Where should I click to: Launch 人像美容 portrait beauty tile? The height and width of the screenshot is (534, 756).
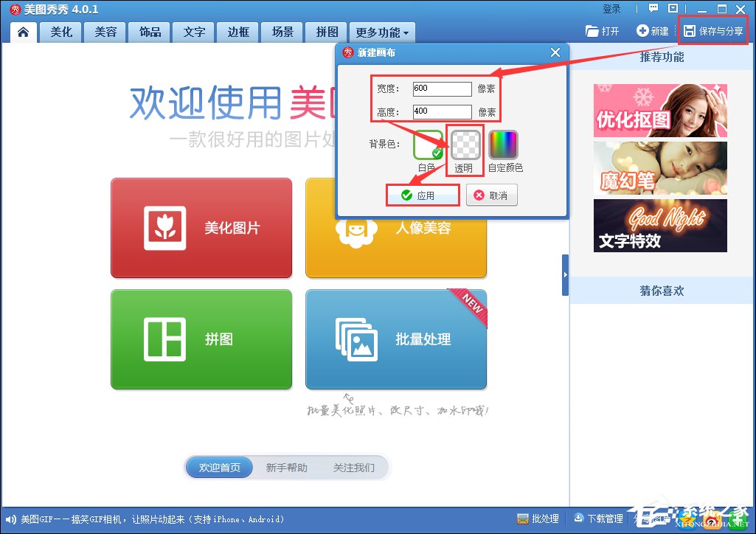point(396,228)
